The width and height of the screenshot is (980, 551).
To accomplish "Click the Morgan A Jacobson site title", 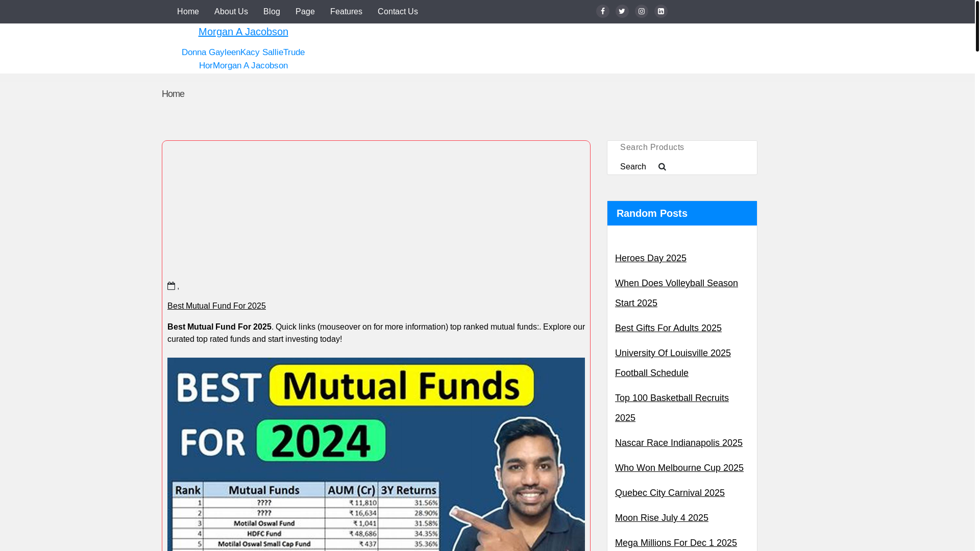I will tap(243, 32).
